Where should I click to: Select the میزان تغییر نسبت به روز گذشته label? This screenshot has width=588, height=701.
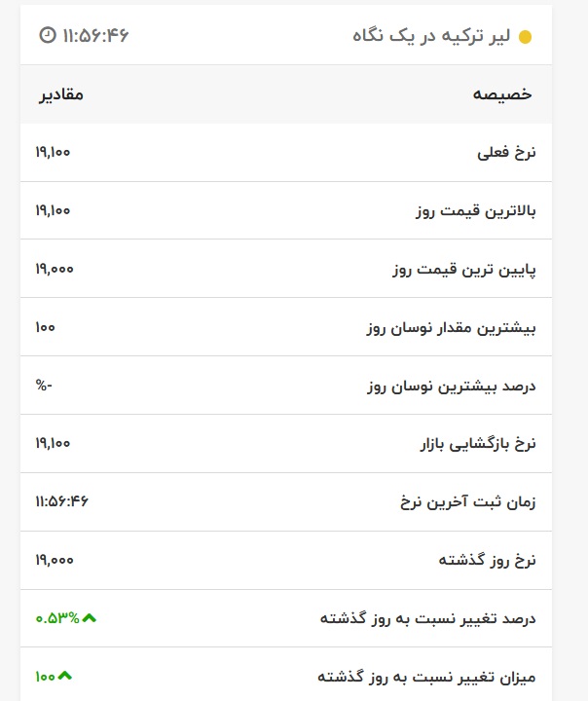427,677
